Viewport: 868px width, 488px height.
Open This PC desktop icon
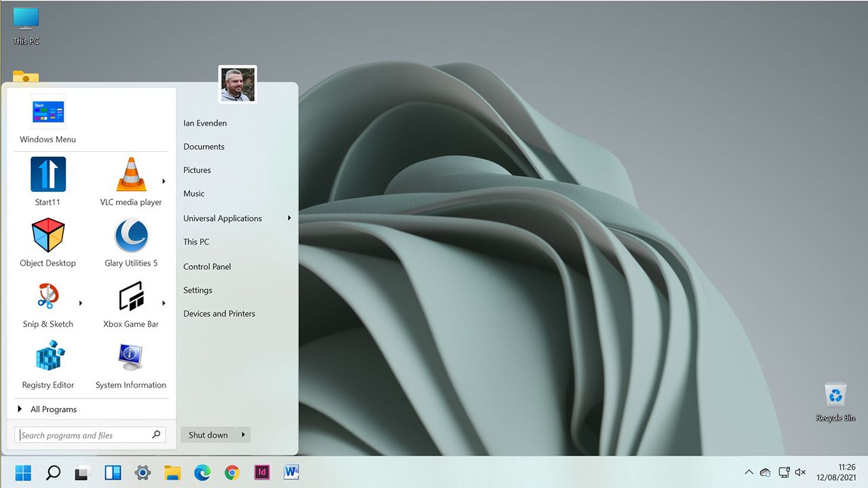[x=26, y=26]
